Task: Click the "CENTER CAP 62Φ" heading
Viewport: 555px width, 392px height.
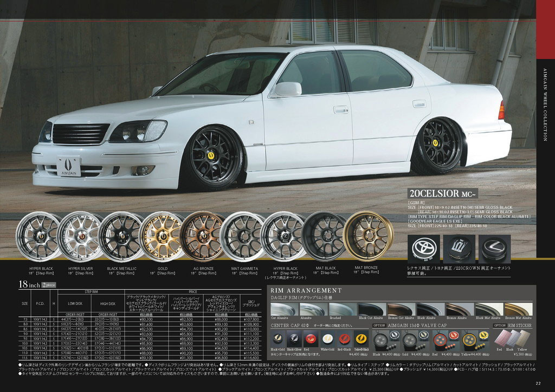Action: pos(289,325)
